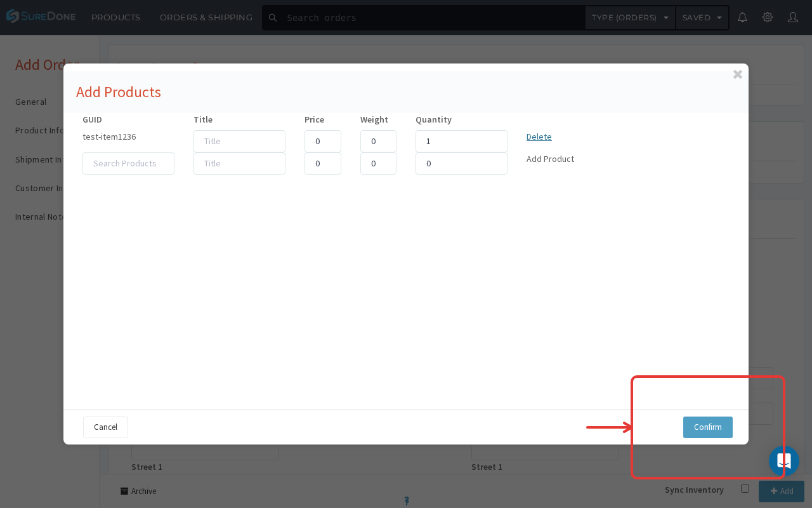812x508 pixels.
Task: Click the Cancel button
Action: pos(105,427)
